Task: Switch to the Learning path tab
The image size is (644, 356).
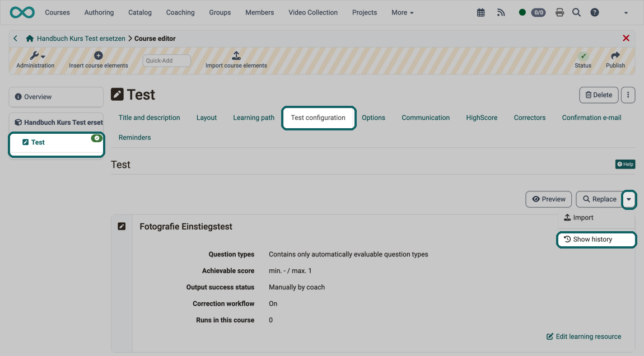Action: point(254,118)
